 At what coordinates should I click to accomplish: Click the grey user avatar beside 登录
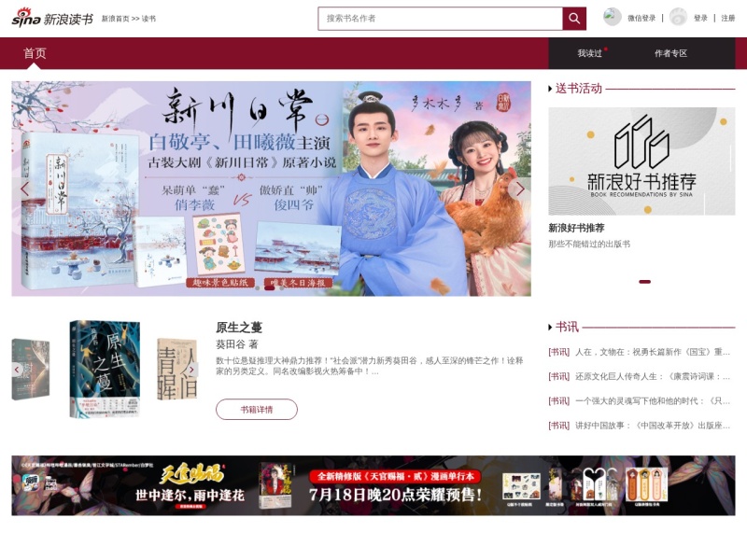click(x=678, y=17)
